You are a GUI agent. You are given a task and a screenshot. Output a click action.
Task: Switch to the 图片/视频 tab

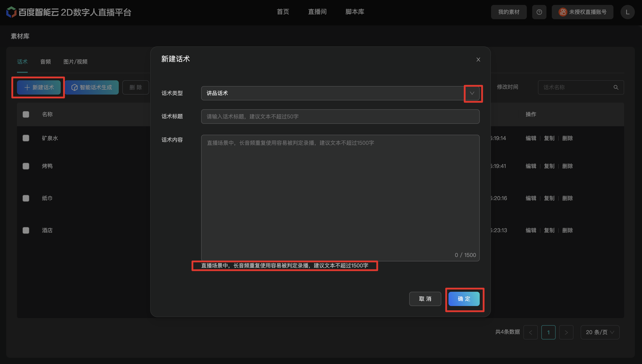coord(75,62)
